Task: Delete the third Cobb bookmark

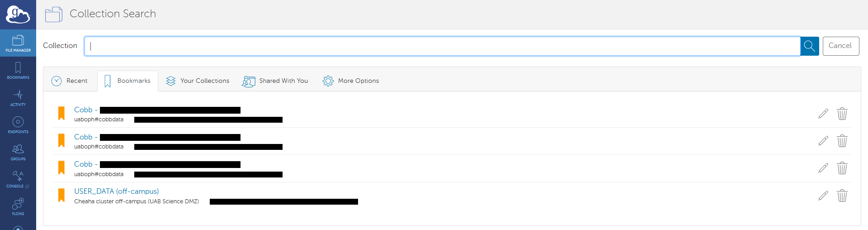Action: 842,168
